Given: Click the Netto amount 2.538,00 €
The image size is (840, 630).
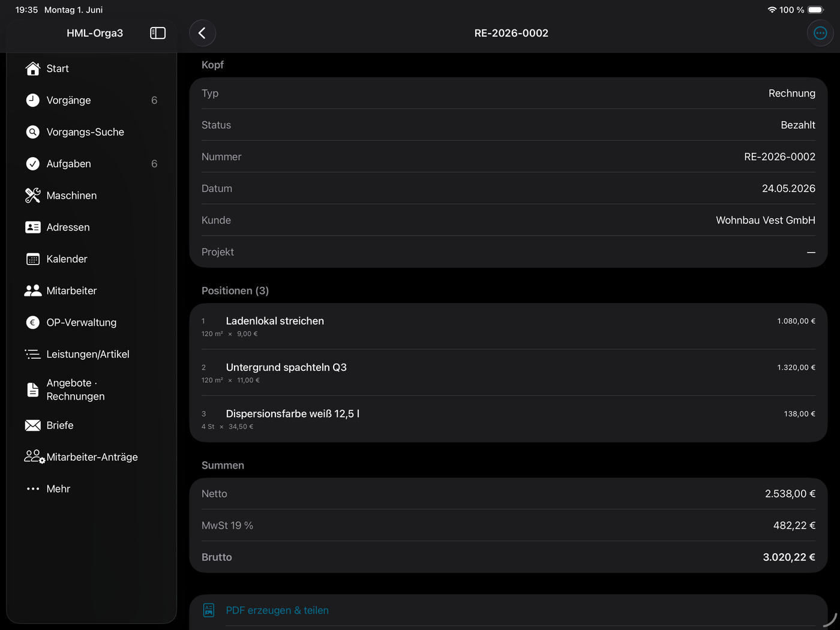Looking at the screenshot, I should [790, 494].
